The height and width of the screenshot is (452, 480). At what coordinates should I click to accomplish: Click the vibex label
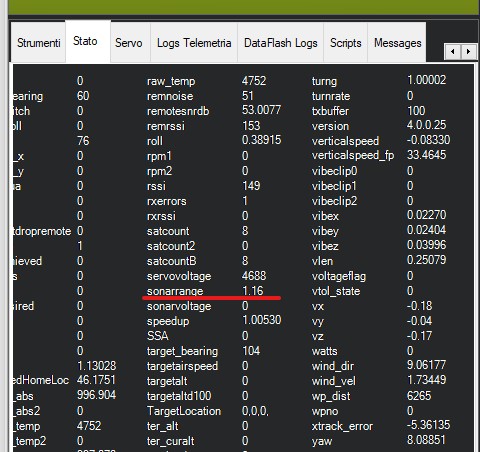(x=325, y=216)
